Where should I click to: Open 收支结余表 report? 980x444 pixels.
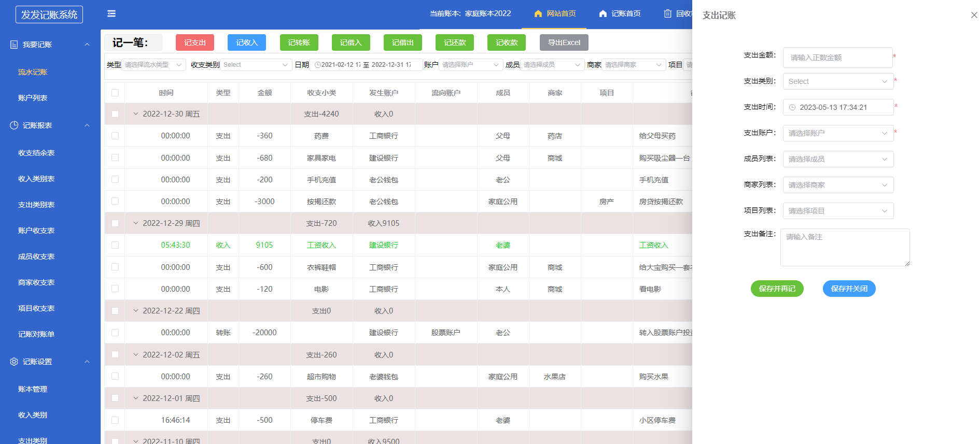pos(36,153)
